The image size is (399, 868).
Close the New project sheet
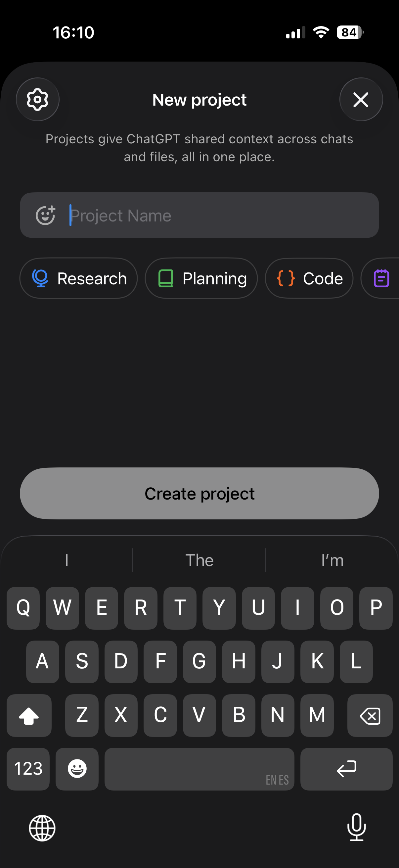(361, 99)
